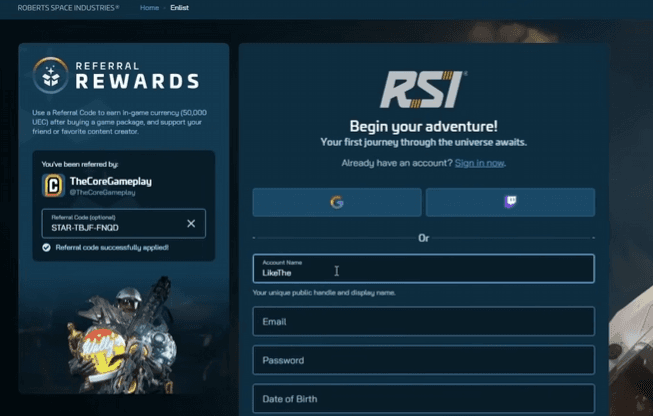Select the Enlist breadcrumb item
Image resolution: width=653 pixels, height=416 pixels.
click(x=179, y=7)
